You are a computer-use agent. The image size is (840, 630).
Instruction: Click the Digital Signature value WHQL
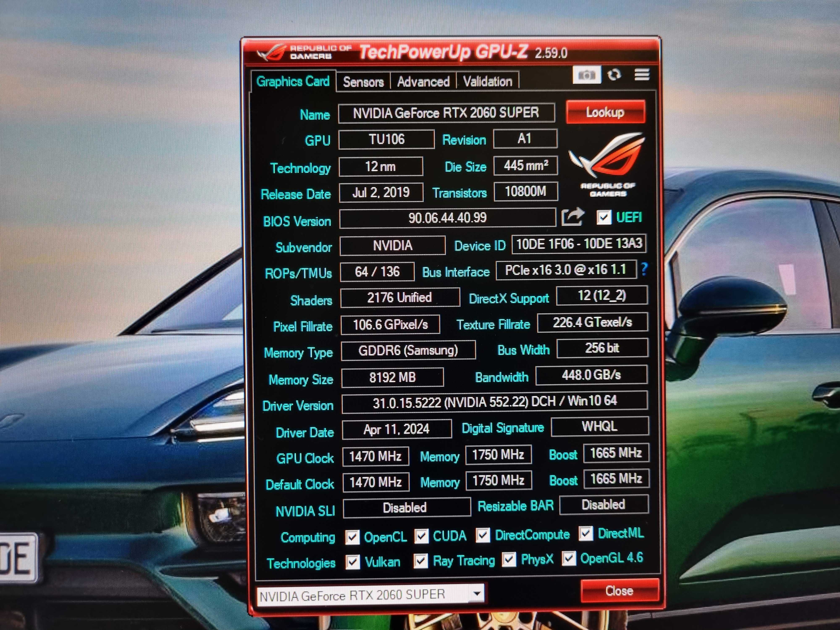point(600,426)
